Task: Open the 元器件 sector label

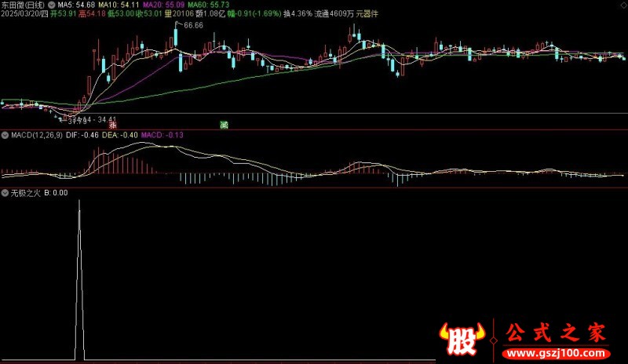Action: click(x=367, y=14)
